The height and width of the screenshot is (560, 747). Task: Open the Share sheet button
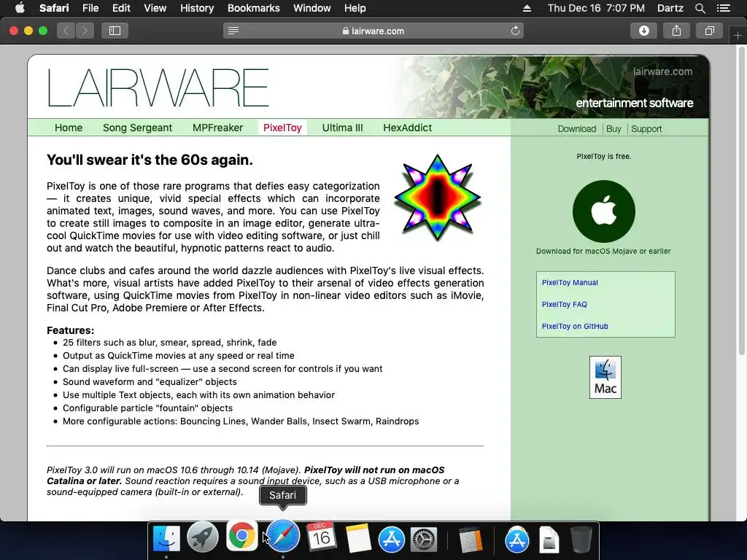tap(676, 31)
